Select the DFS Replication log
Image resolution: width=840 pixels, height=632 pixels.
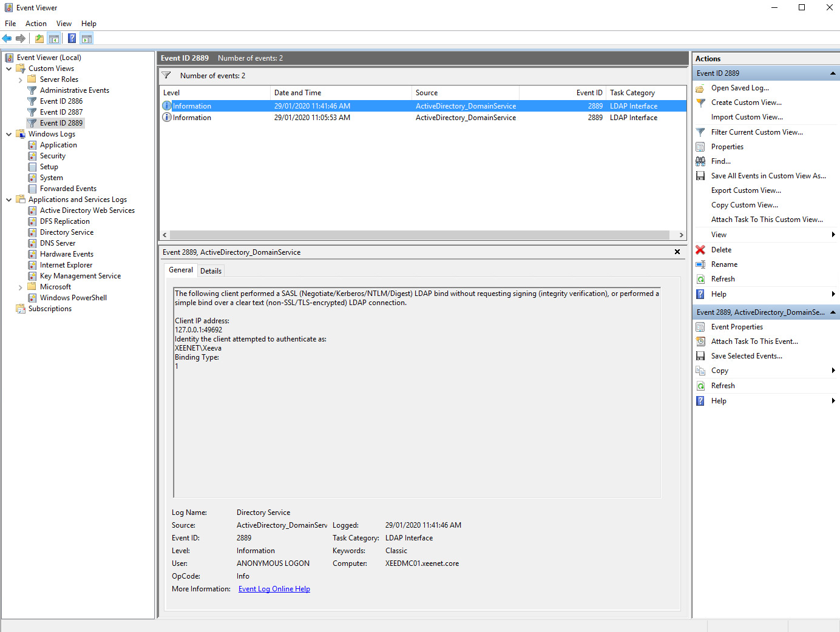pos(65,221)
